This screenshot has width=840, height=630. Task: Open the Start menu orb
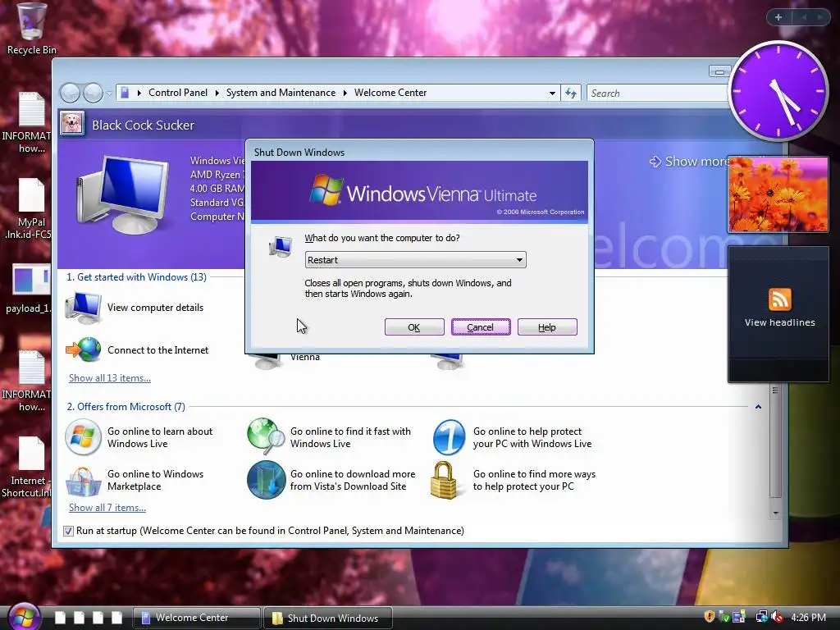(x=25, y=617)
